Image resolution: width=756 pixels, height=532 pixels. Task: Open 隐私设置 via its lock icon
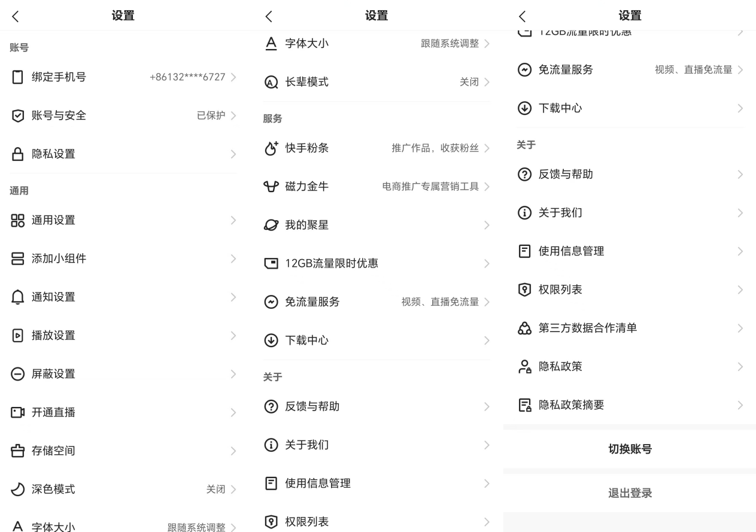16,154
